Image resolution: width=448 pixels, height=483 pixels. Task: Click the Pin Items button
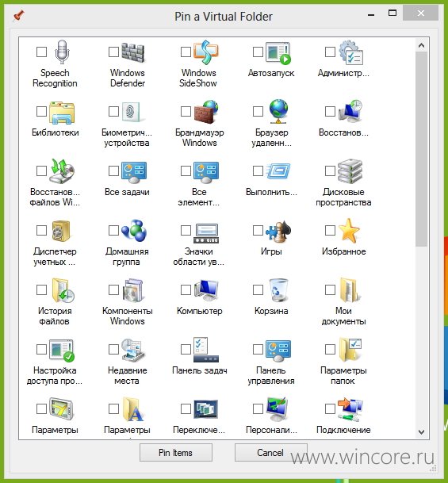tap(176, 452)
